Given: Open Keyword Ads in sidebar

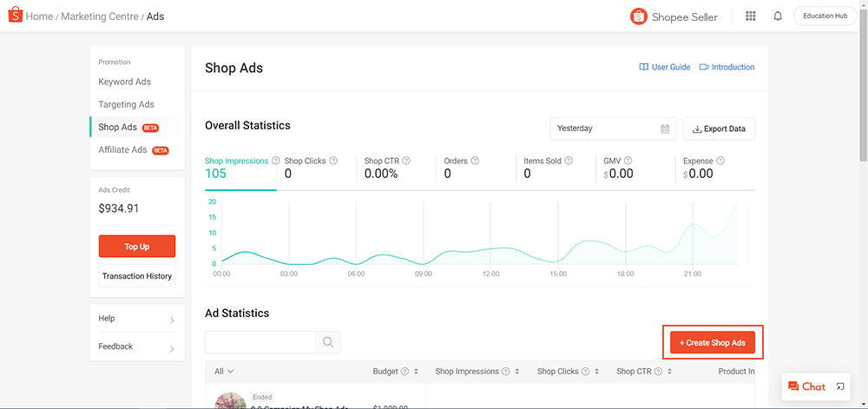Looking at the screenshot, I should pos(125,82).
